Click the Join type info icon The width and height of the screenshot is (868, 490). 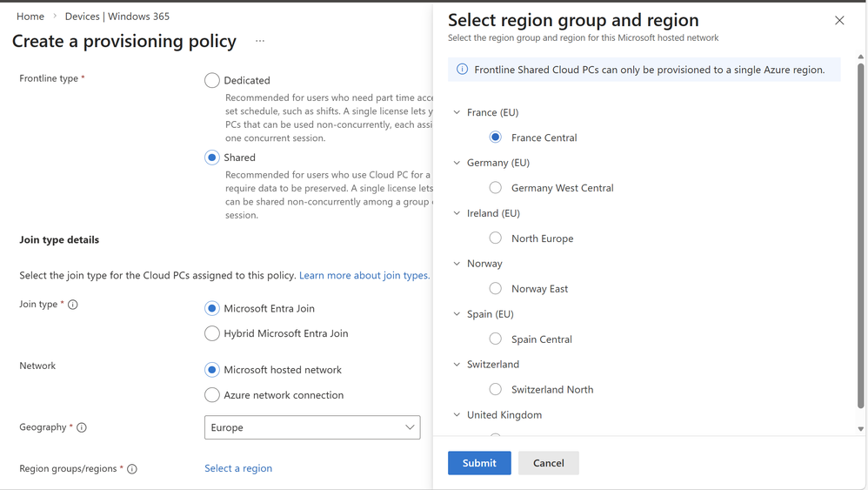click(x=73, y=305)
